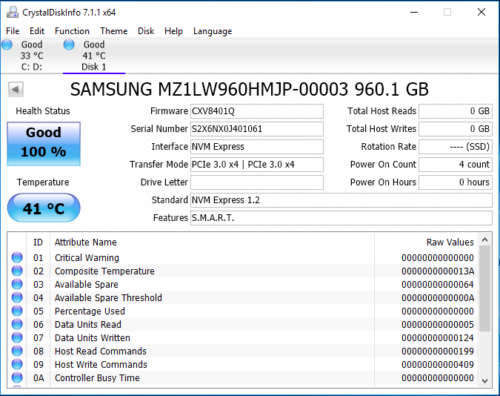The image size is (500, 396).
Task: Select the Percentage Used attribute name
Action: click(x=90, y=311)
